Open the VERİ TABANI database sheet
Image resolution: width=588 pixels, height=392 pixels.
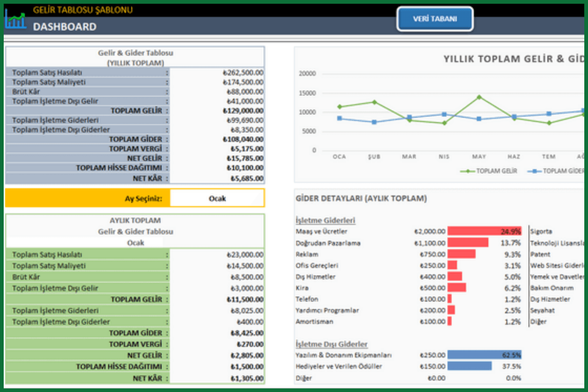tap(435, 19)
